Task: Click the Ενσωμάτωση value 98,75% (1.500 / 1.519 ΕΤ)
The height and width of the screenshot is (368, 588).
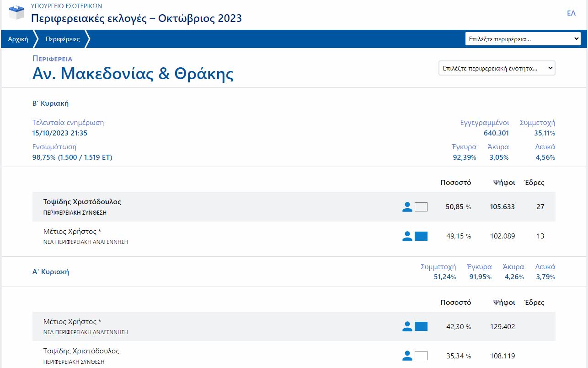Action: pos(72,157)
